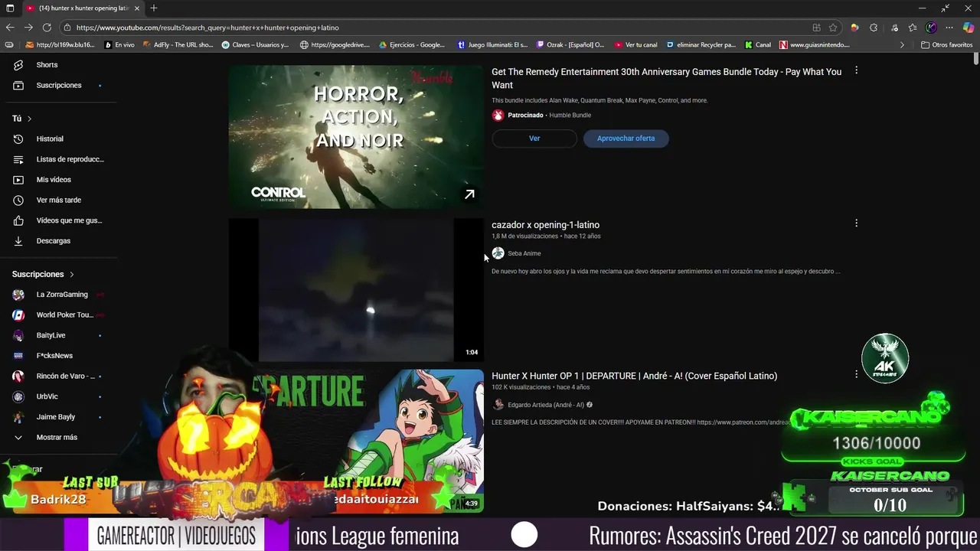
Task: Open AdFly bookmark
Action: pyautogui.click(x=178, y=45)
